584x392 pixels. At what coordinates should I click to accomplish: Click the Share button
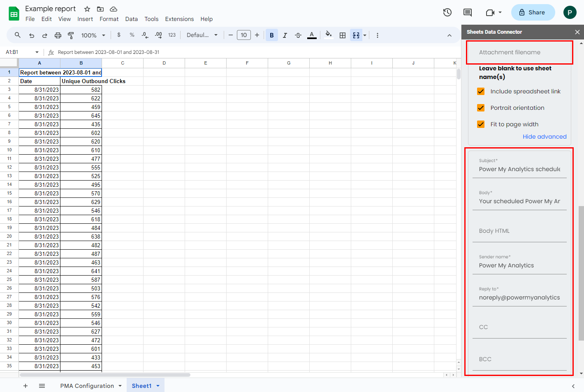pos(533,12)
